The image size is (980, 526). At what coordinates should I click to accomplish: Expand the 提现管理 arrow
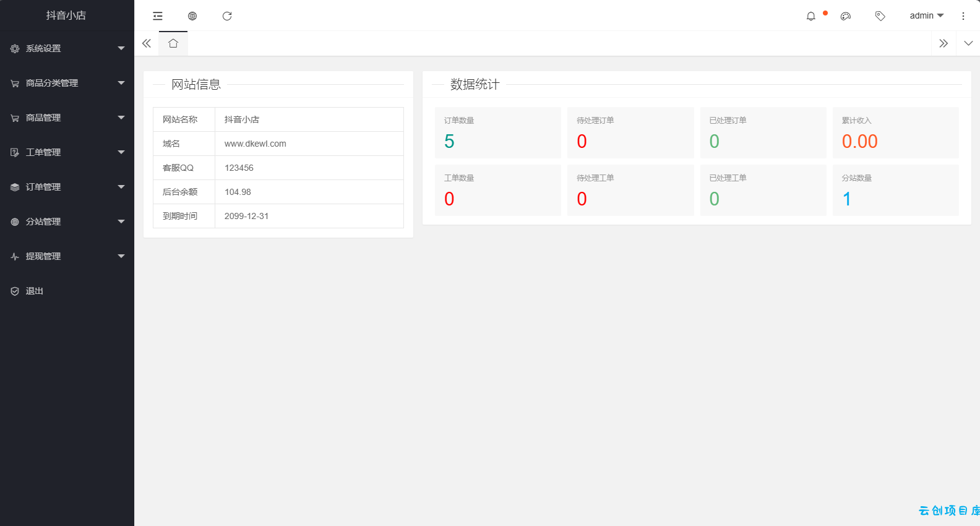[121, 256]
